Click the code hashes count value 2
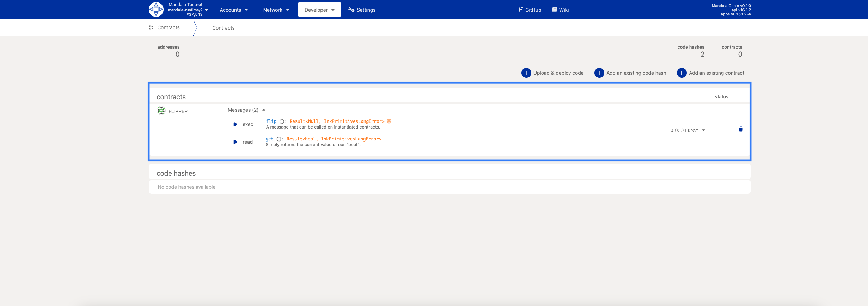 pyautogui.click(x=702, y=54)
